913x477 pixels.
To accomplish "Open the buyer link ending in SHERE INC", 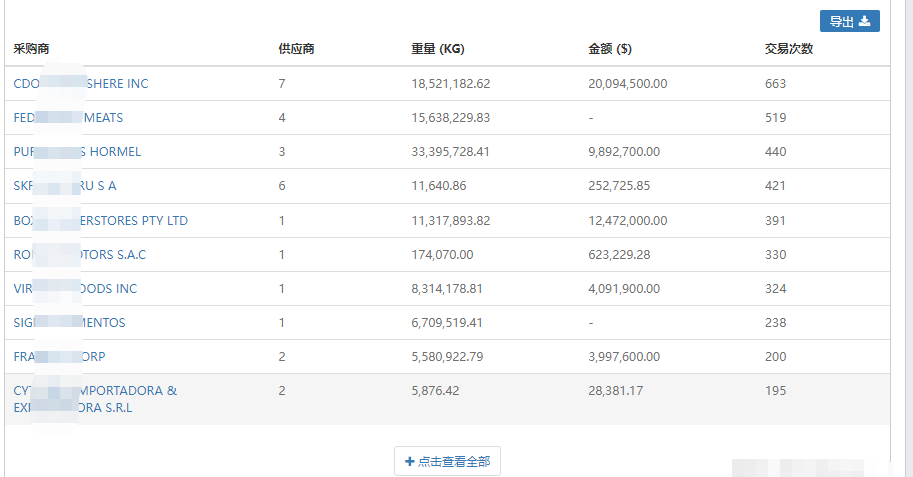I will tap(81, 83).
